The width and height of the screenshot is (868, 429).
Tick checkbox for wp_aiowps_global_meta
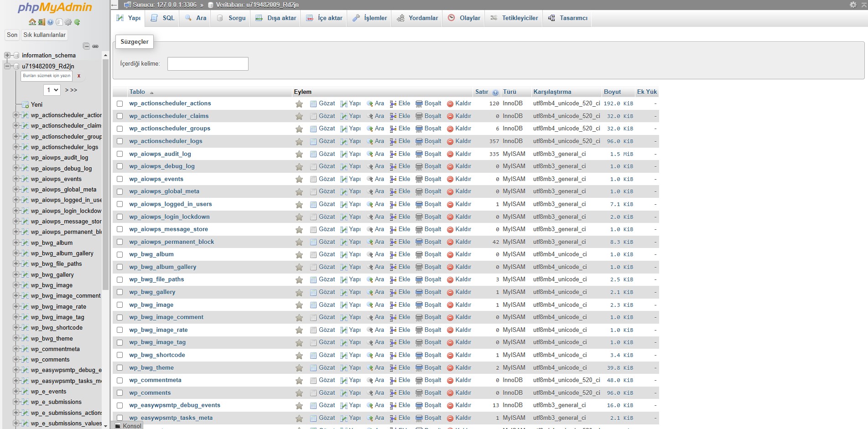120,191
